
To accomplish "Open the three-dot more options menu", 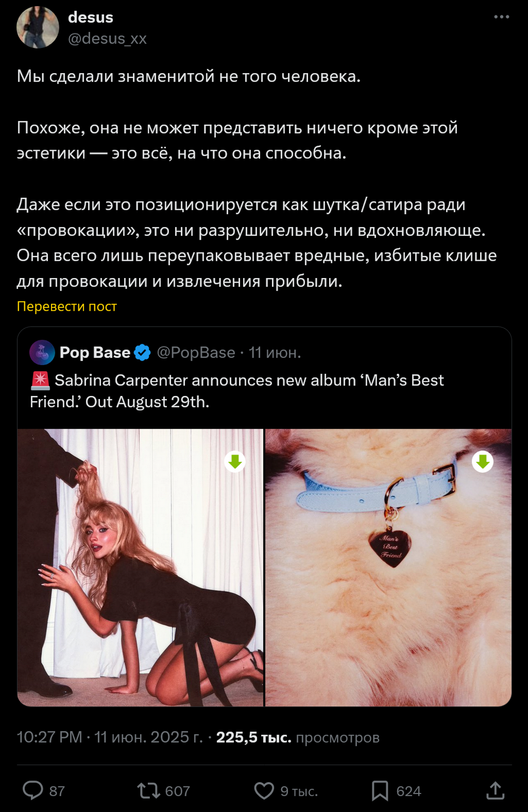I will (501, 17).
